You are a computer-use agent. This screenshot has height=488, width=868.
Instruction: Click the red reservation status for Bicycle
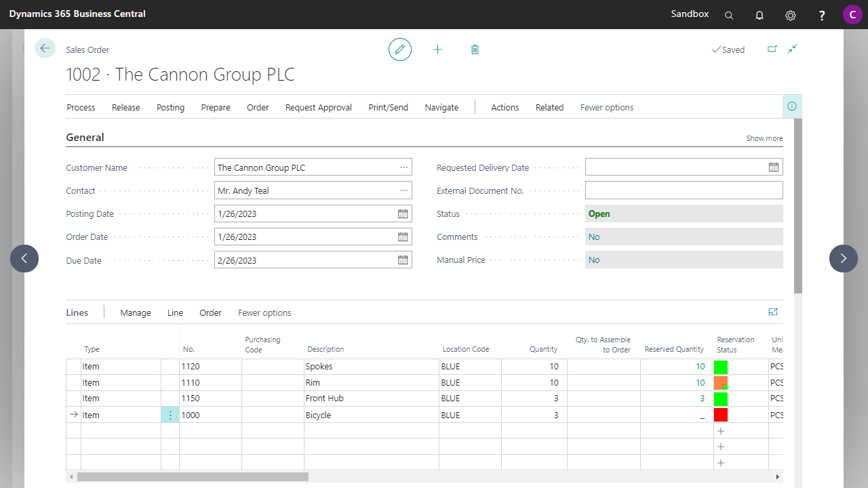pos(720,415)
